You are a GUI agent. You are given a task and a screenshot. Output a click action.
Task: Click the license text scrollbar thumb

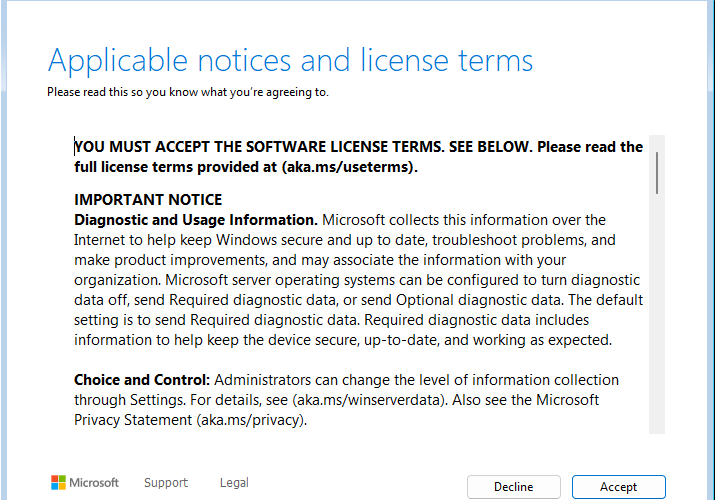click(657, 173)
